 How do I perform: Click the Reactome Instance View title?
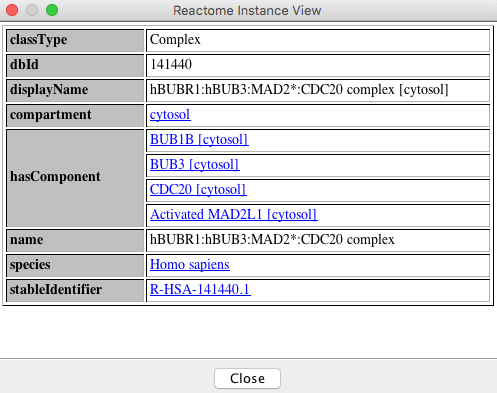[247, 11]
